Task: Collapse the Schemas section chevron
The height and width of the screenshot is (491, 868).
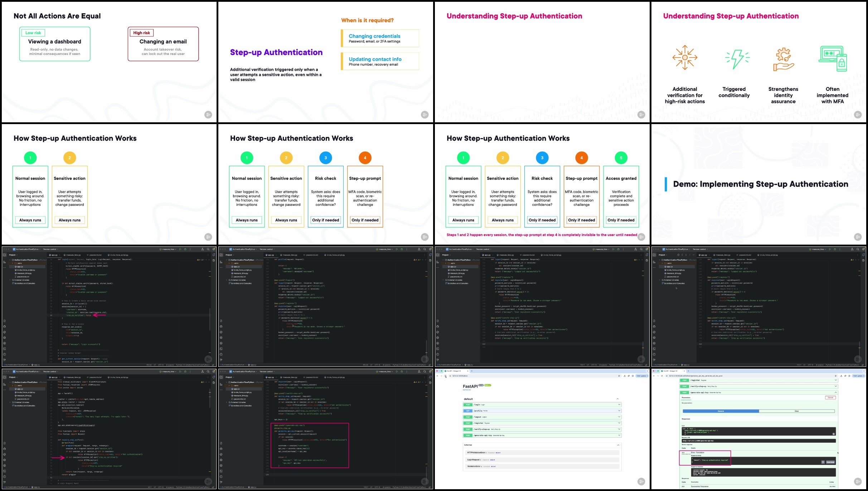Action: pyautogui.click(x=618, y=445)
